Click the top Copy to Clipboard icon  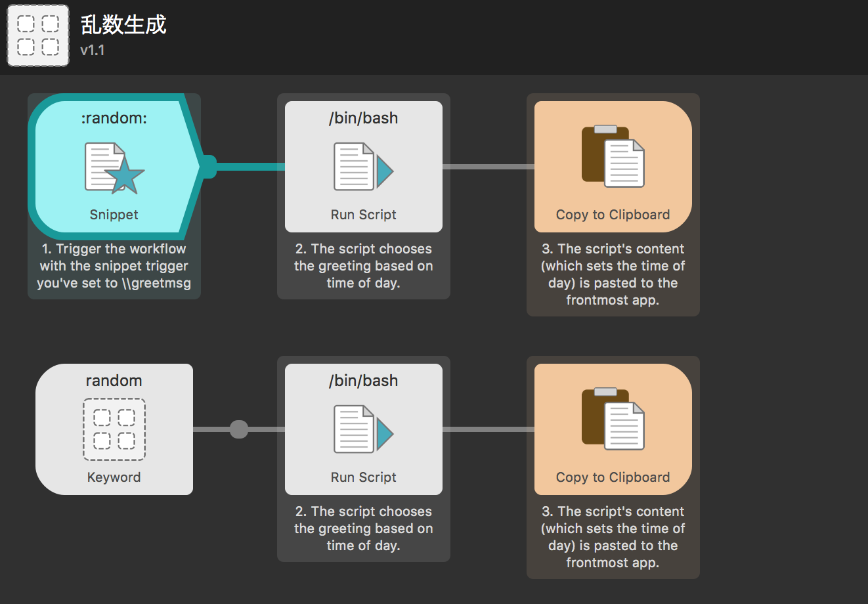(x=613, y=156)
